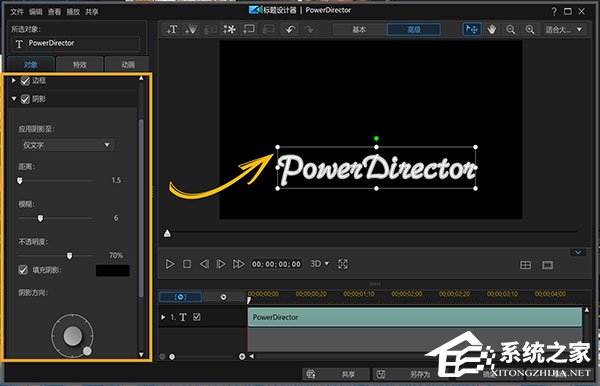Image resolution: width=600 pixels, height=386 pixels.
Task: Expand track 1 keyframe rows
Action: point(163,317)
